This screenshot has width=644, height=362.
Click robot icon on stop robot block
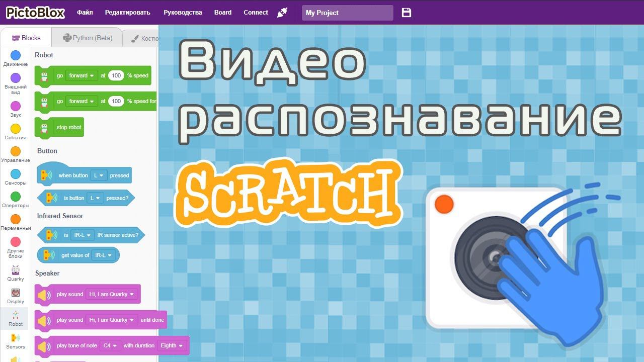click(45, 127)
